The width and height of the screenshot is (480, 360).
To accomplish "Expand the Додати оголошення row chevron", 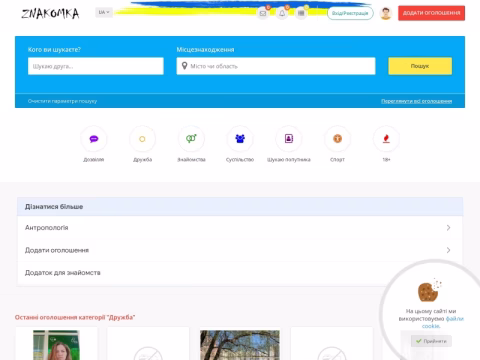I will tap(448, 250).
